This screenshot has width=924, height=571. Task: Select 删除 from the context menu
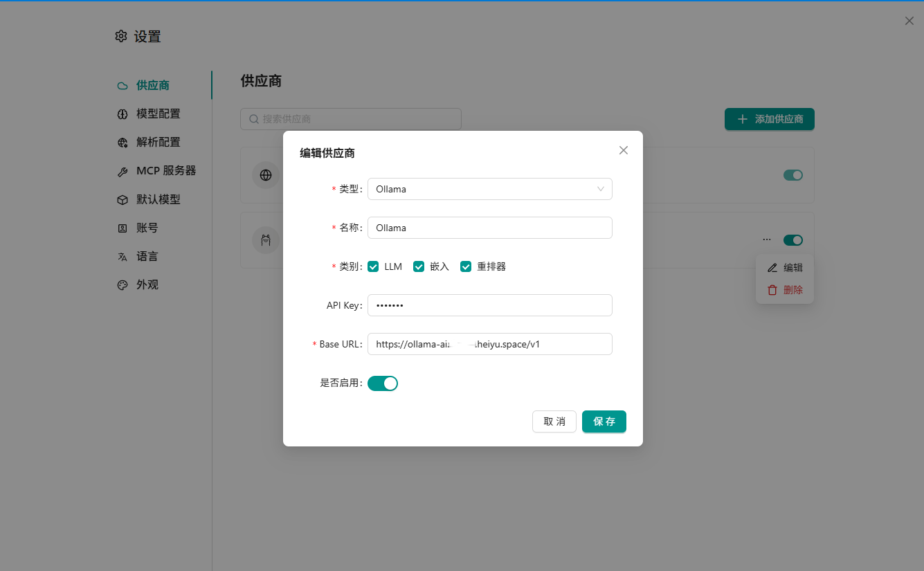785,290
